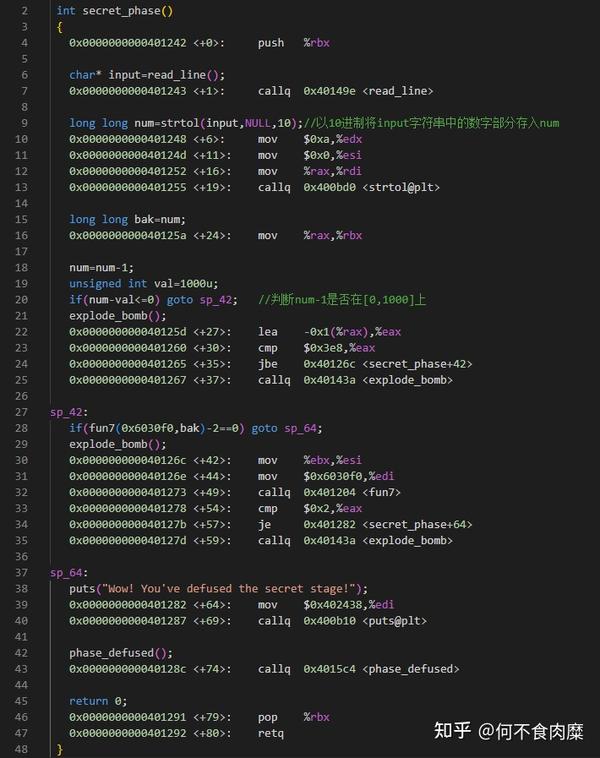The height and width of the screenshot is (758, 600).
Task: Click line number 14 in the gutter
Action: [x=21, y=203]
